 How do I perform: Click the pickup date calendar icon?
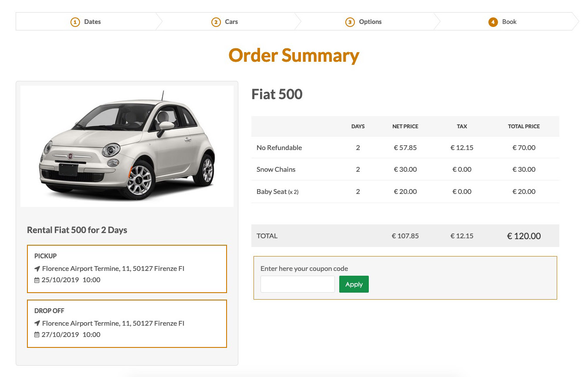coord(37,280)
